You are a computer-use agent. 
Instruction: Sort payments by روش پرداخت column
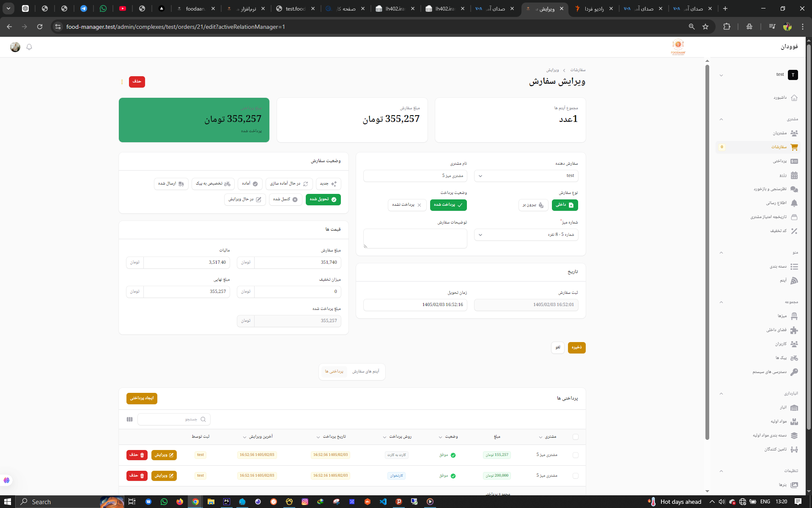tap(398, 437)
